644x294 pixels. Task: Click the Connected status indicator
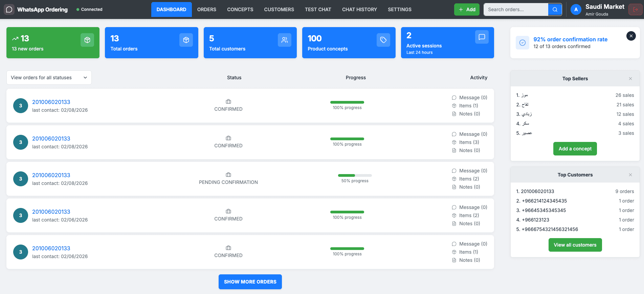89,9
